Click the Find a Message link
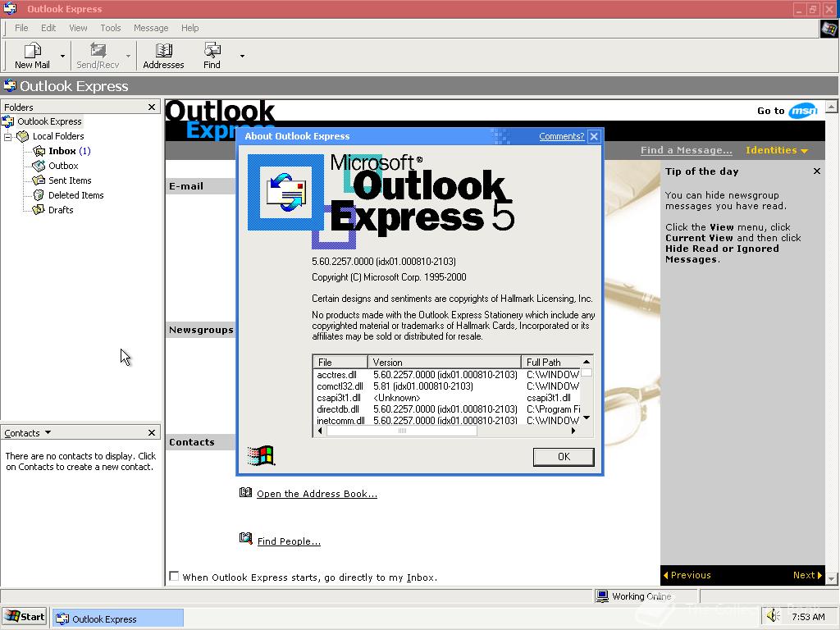This screenshot has width=840, height=630. tap(687, 151)
